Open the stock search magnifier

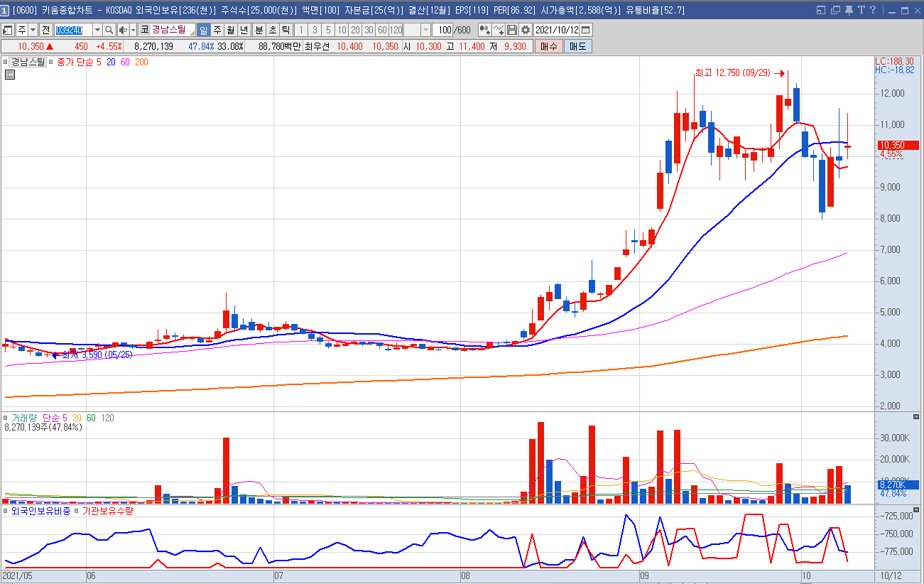pos(109,30)
